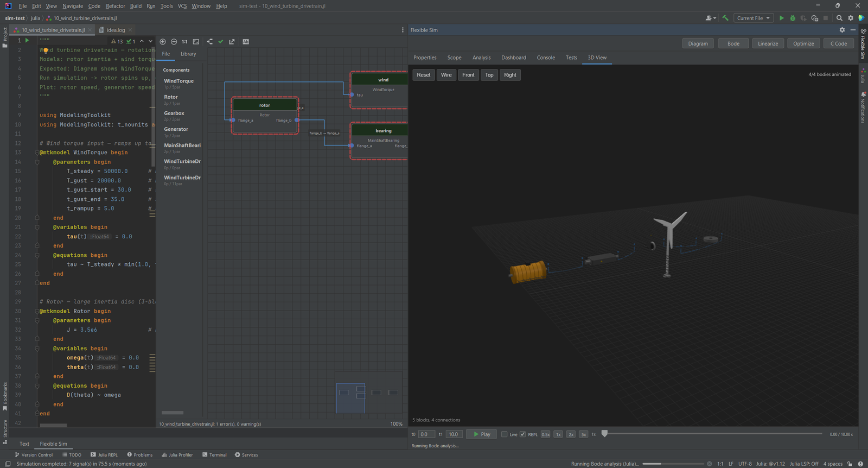Click the green validate checkmark icon
Viewport: 868px width, 468px height.
point(221,42)
